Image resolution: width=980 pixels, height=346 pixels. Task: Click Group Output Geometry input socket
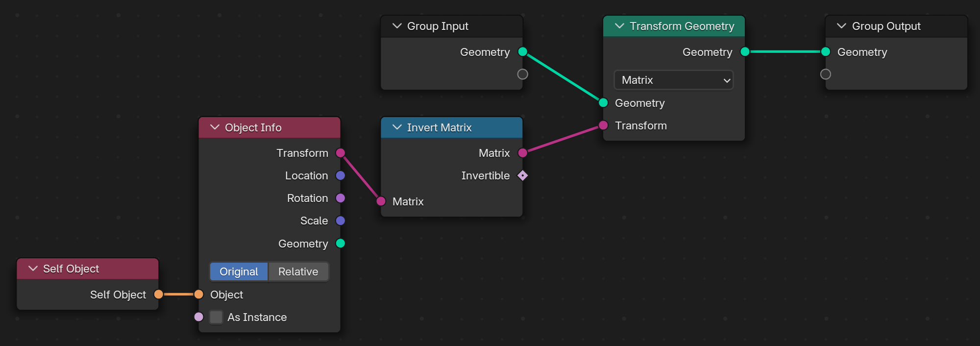pyautogui.click(x=826, y=52)
